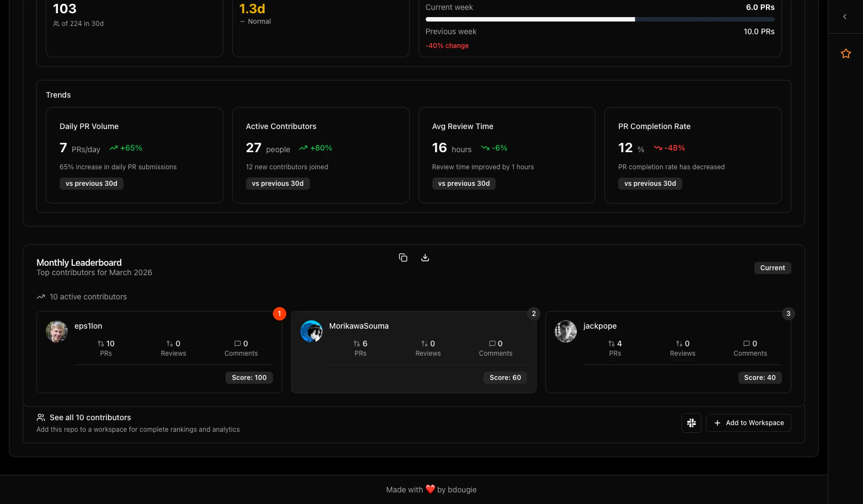Viewport: 863px width, 504px height.
Task: Toggle the vs previous 30d badge under Daily PR Volume
Action: pos(91,183)
